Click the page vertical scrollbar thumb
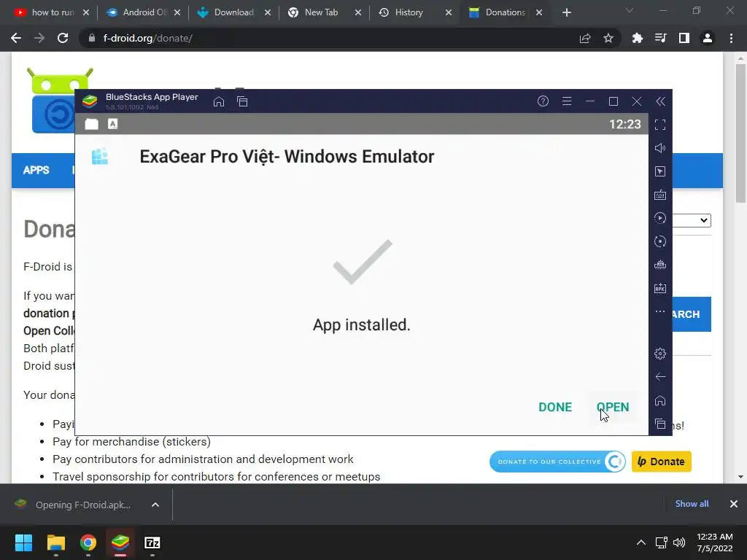The width and height of the screenshot is (747, 560). click(x=740, y=133)
